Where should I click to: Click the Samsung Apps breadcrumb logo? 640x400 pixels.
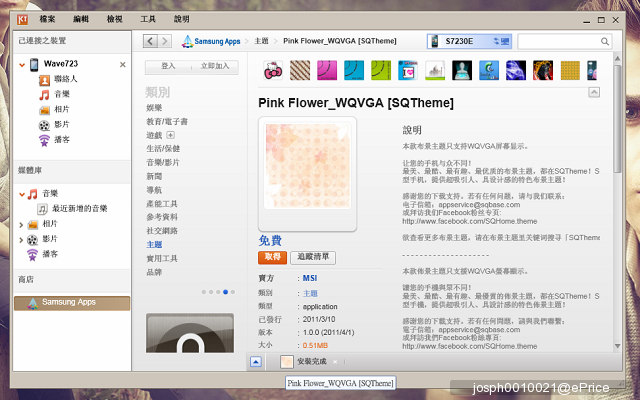211,41
